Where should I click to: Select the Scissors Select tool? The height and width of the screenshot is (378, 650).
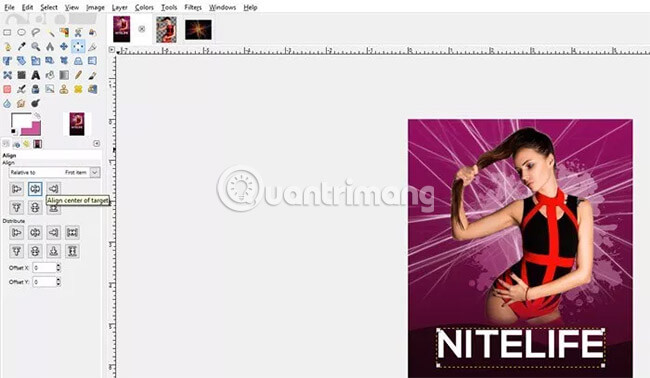[x=78, y=32]
